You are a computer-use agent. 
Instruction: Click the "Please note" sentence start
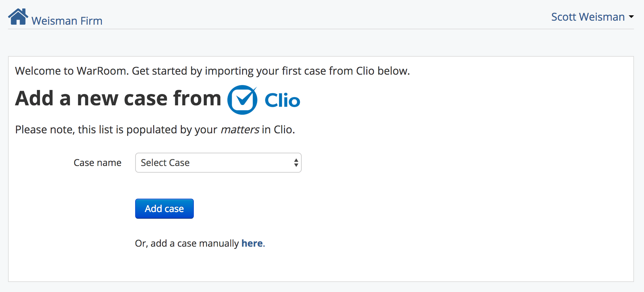[x=46, y=130]
